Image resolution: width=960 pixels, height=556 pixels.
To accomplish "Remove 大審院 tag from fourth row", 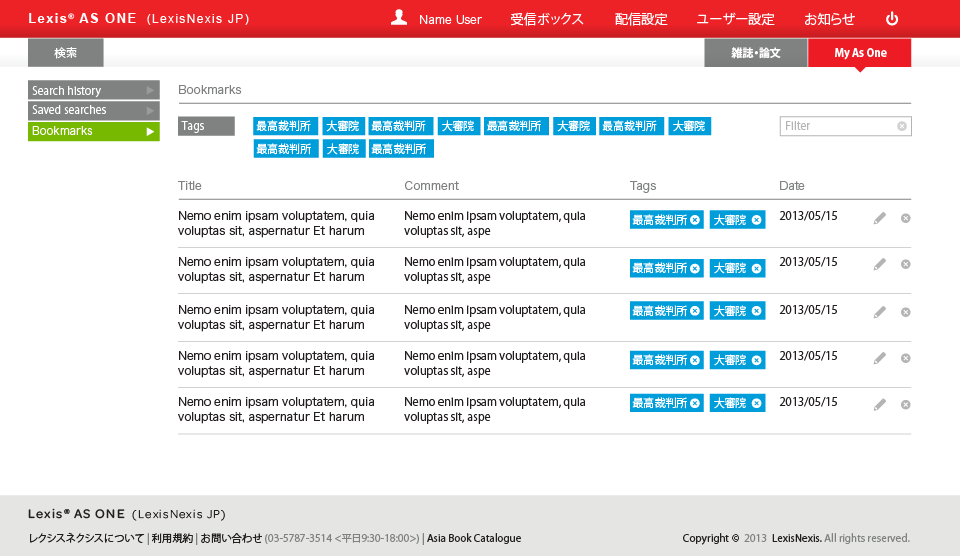I will pyautogui.click(x=757, y=360).
